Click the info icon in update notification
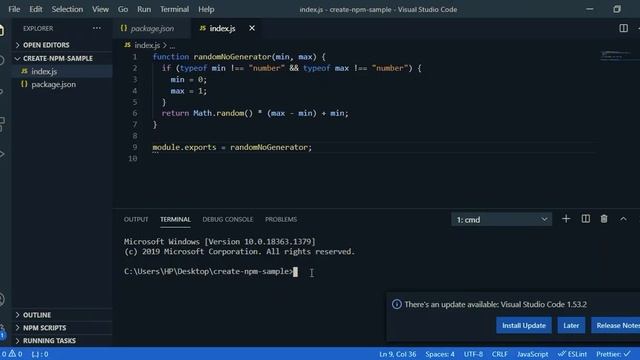The image size is (640, 360). pos(397,304)
